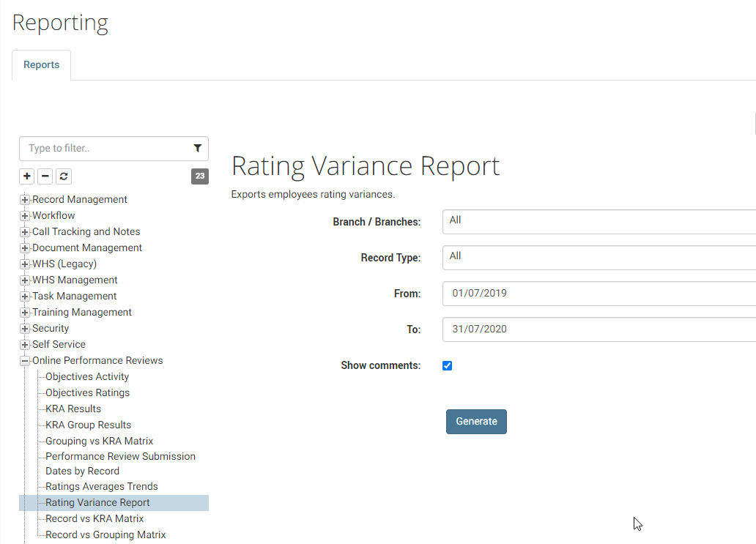This screenshot has width=756, height=544.
Task: Expand the Training Management node
Action: click(x=25, y=312)
